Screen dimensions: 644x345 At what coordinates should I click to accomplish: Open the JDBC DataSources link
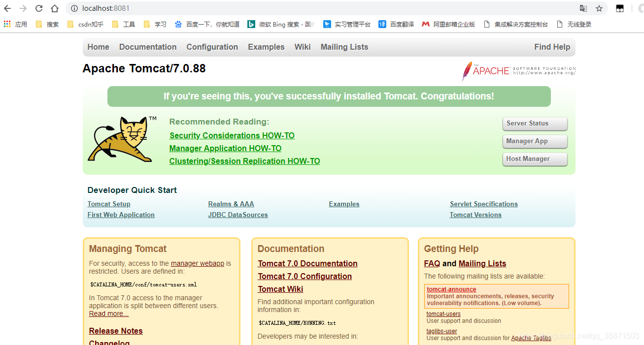[x=238, y=215]
